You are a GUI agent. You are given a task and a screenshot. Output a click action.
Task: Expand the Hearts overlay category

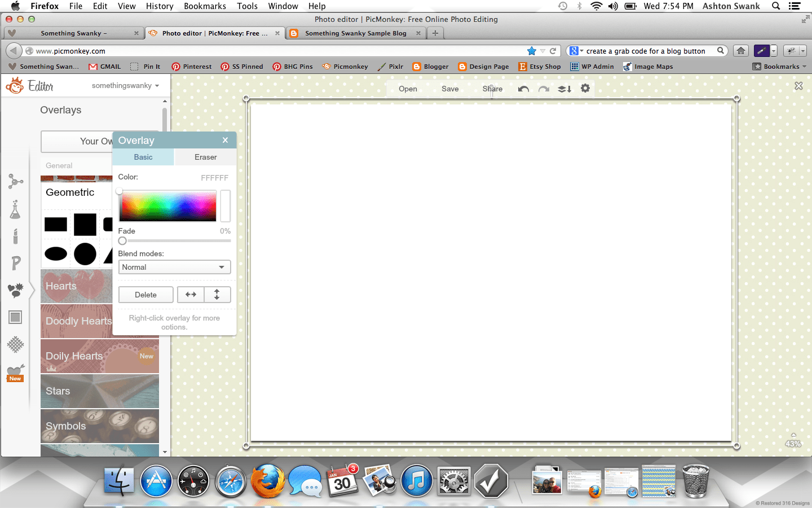77,286
